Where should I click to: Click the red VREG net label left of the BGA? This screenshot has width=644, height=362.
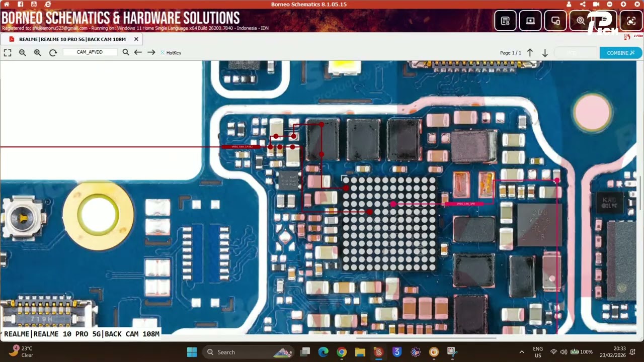tap(242, 146)
